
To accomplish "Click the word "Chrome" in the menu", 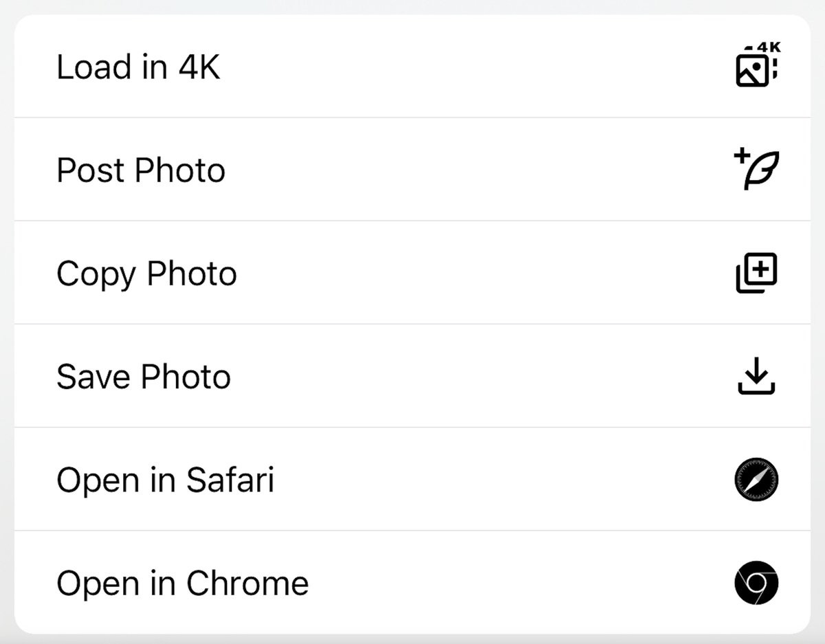I will point(247,584).
